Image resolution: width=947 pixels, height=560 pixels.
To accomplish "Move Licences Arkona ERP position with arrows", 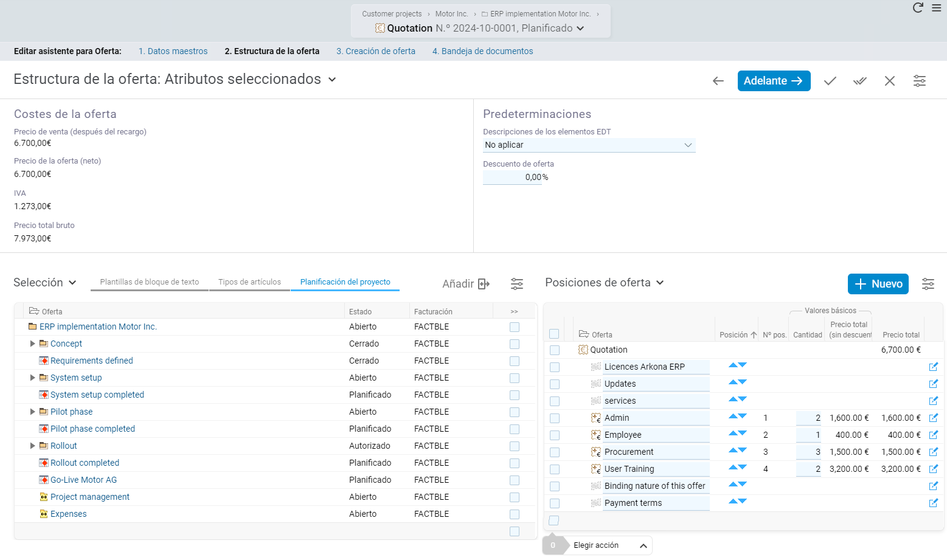I will [x=738, y=365].
